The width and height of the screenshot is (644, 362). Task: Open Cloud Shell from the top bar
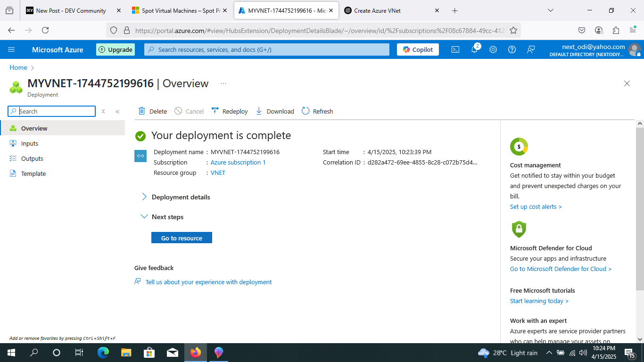455,49
